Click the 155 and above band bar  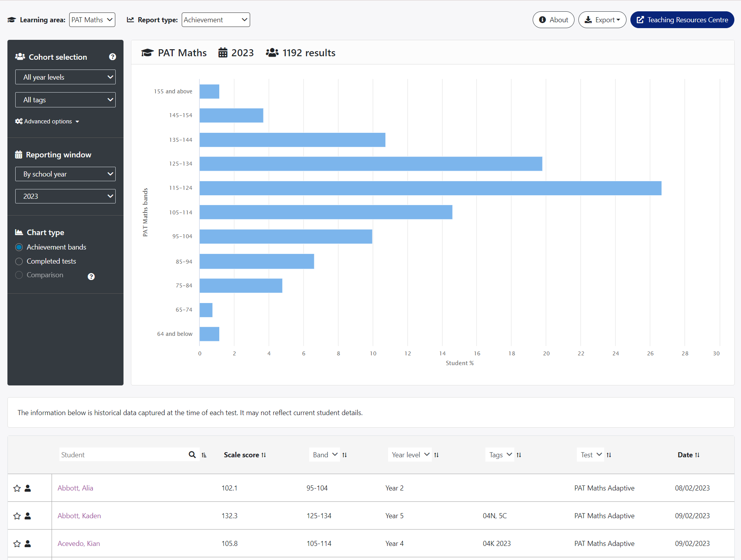tap(209, 91)
